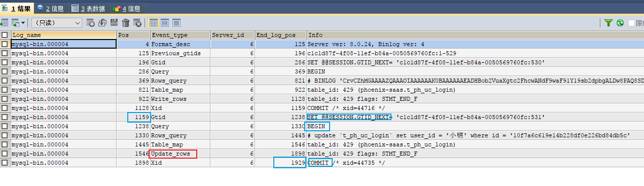Click the End_log_pos column header
The width and height of the screenshot is (644, 186).
click(281, 35)
